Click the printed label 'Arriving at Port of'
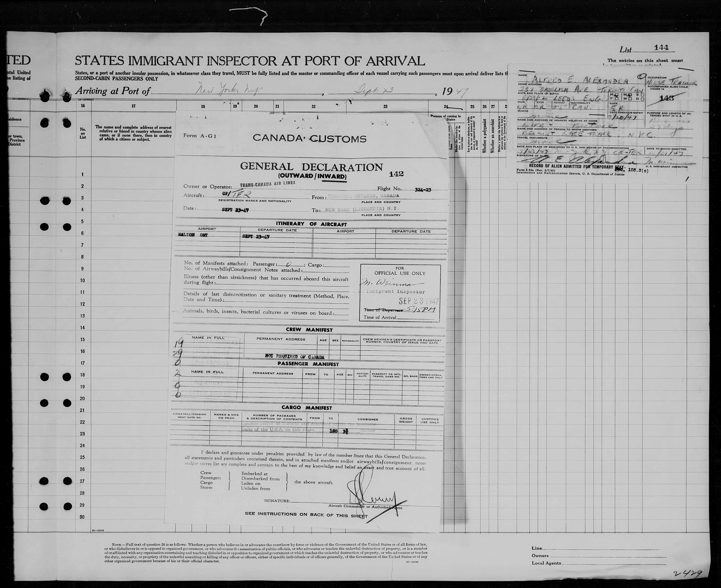This screenshot has width=721, height=588. pos(112,91)
